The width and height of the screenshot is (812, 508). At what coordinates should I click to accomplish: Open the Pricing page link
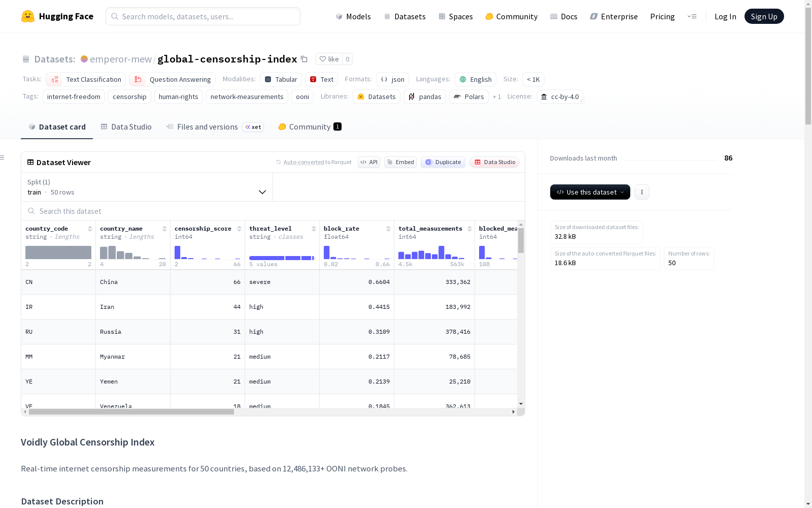[662, 16]
